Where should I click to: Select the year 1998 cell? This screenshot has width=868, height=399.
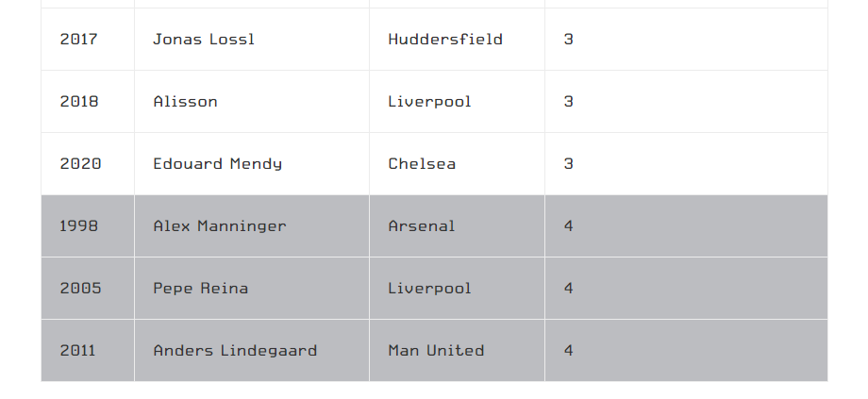pyautogui.click(x=79, y=226)
